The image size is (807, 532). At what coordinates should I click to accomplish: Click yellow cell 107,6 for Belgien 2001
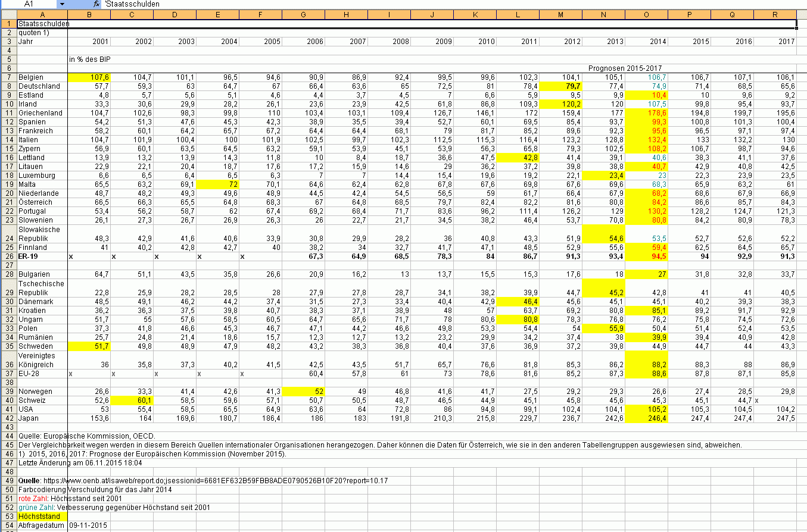[89, 77]
